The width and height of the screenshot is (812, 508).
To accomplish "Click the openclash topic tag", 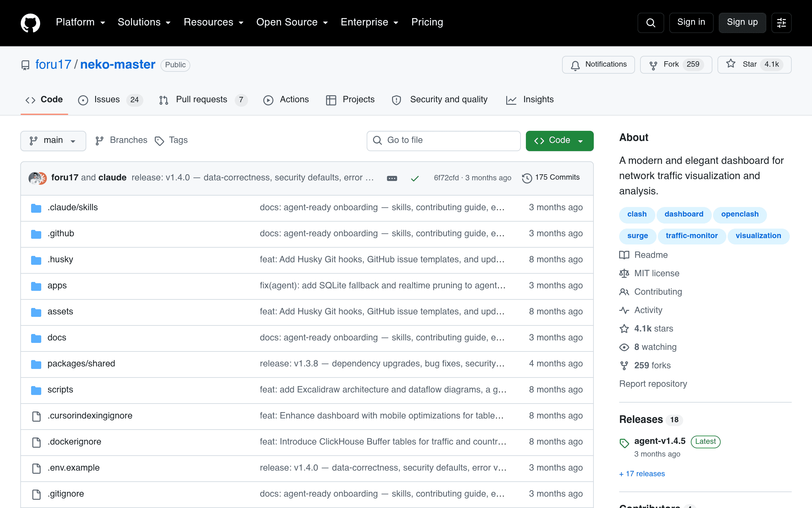I will click(x=740, y=214).
